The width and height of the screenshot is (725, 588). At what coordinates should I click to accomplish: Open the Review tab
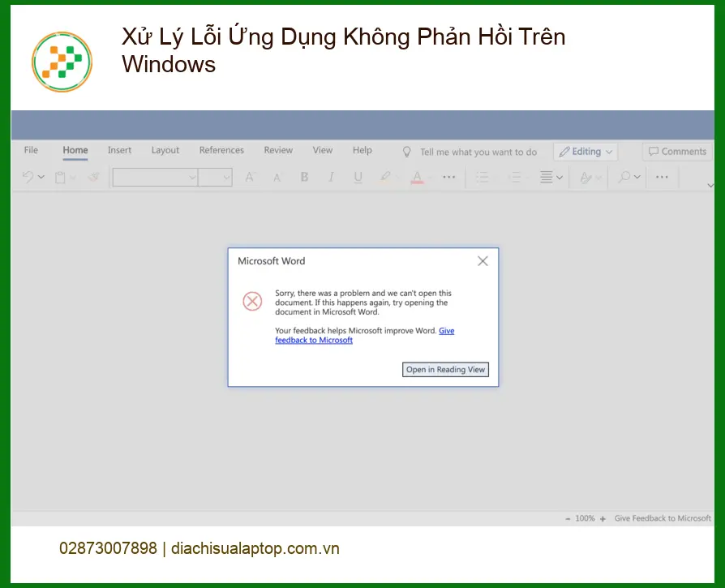278,150
